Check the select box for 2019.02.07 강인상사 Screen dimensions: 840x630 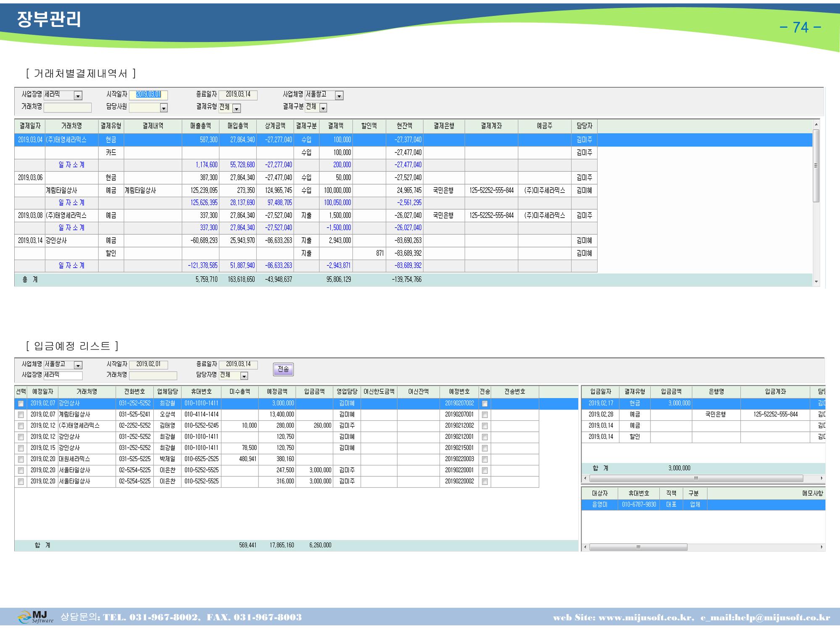(x=21, y=404)
